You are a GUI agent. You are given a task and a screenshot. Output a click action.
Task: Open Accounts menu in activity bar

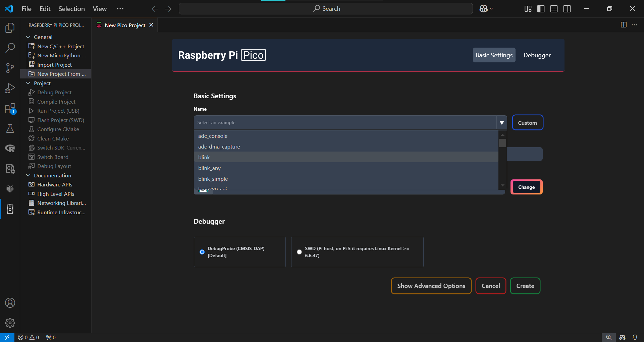click(10, 303)
